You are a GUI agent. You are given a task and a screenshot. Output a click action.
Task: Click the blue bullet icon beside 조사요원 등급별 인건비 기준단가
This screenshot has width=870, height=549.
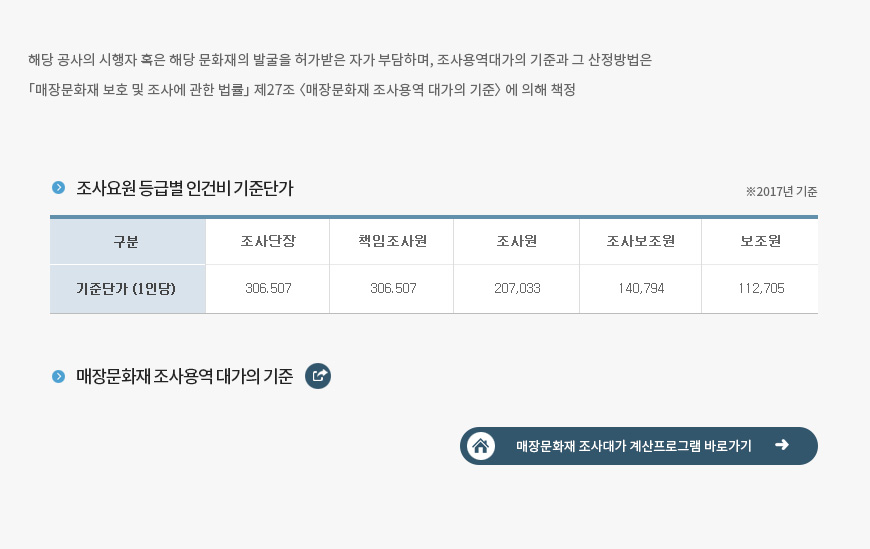click(58, 188)
